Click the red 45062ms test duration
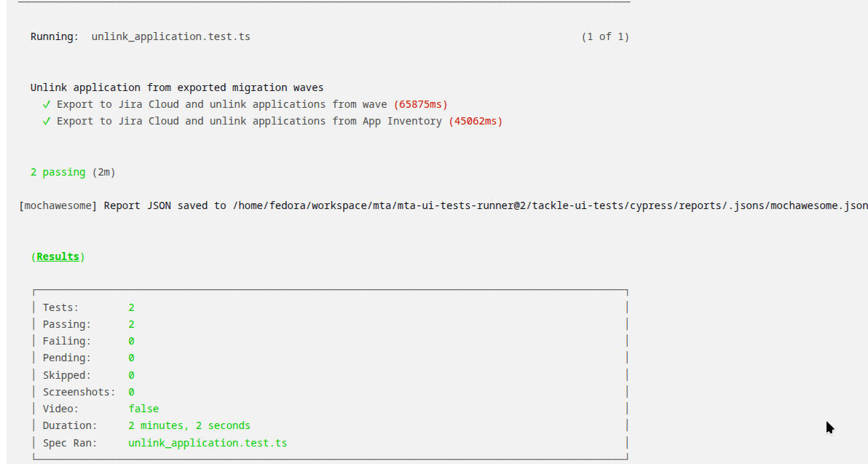The image size is (868, 464). [x=475, y=121]
